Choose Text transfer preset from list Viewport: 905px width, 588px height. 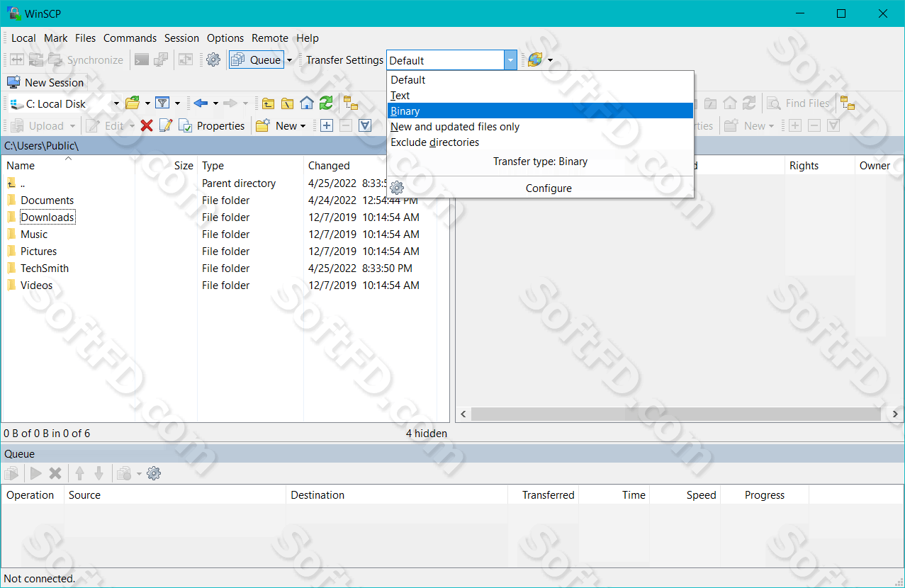click(540, 96)
